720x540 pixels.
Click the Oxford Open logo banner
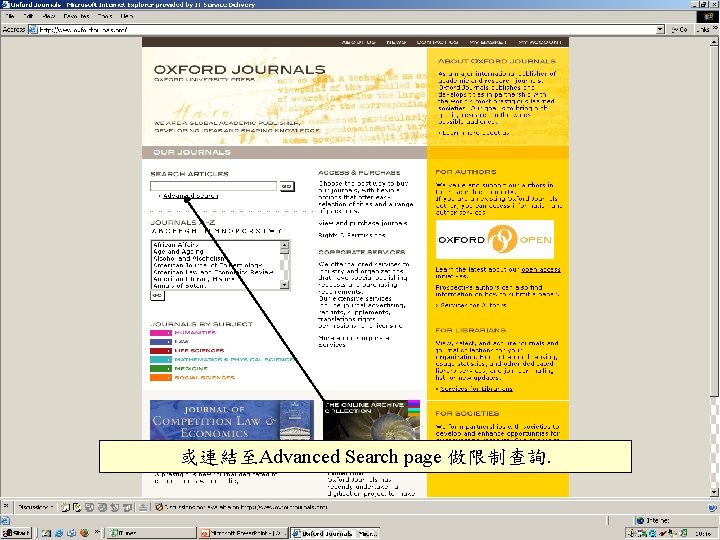click(x=495, y=240)
